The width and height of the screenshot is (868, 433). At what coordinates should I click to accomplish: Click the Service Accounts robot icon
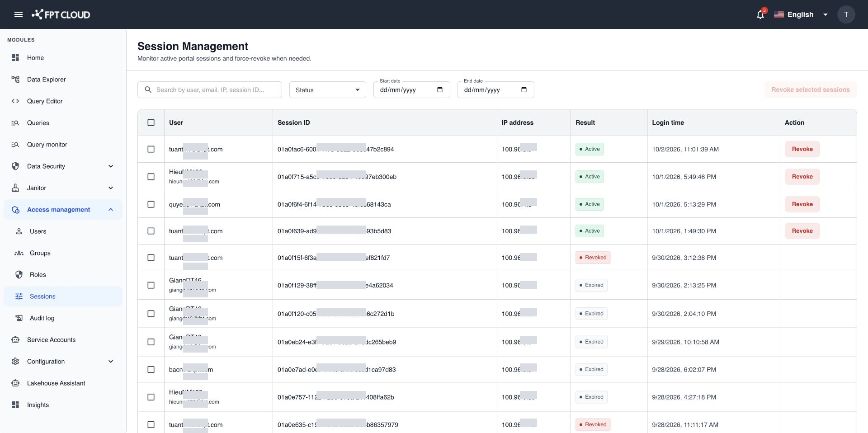pos(15,340)
